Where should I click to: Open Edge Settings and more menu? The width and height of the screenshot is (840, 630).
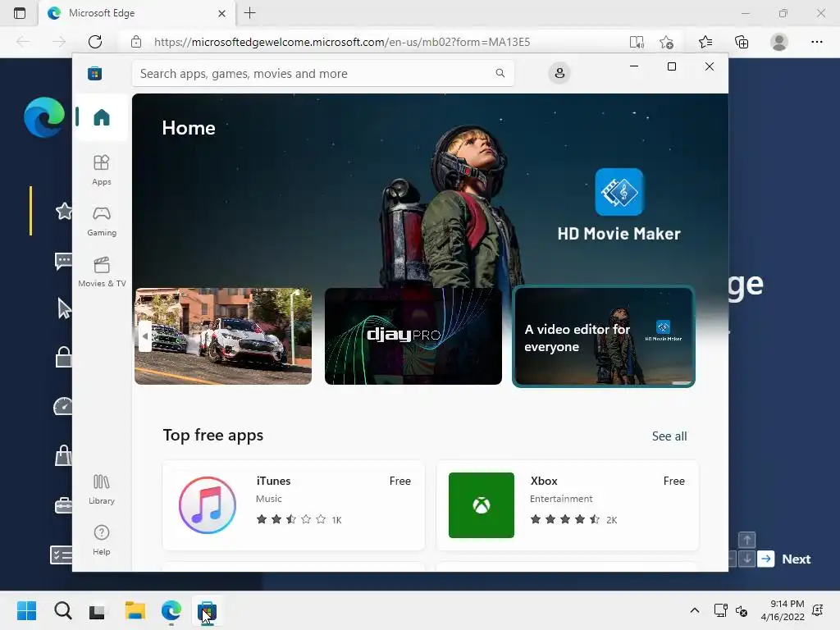(x=816, y=42)
